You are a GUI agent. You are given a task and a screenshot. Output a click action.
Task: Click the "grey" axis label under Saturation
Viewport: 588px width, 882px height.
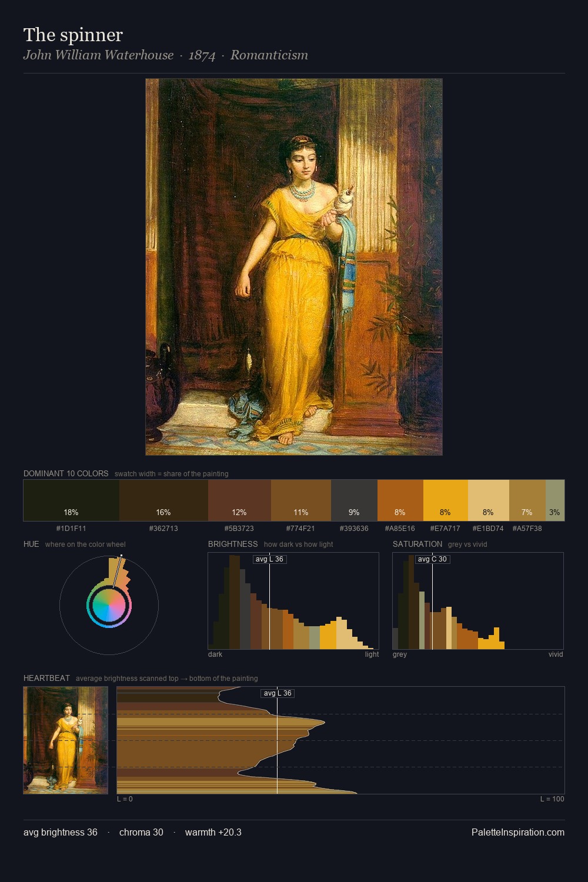(x=400, y=654)
